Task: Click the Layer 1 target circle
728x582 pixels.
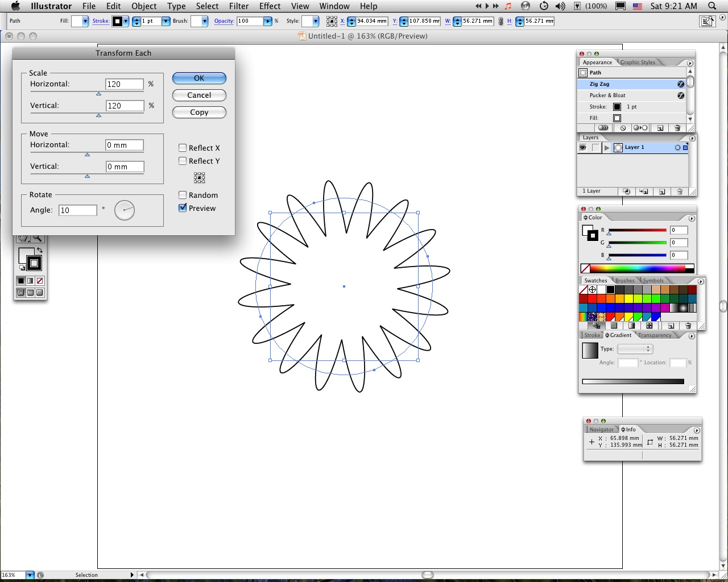Action: 677,148
